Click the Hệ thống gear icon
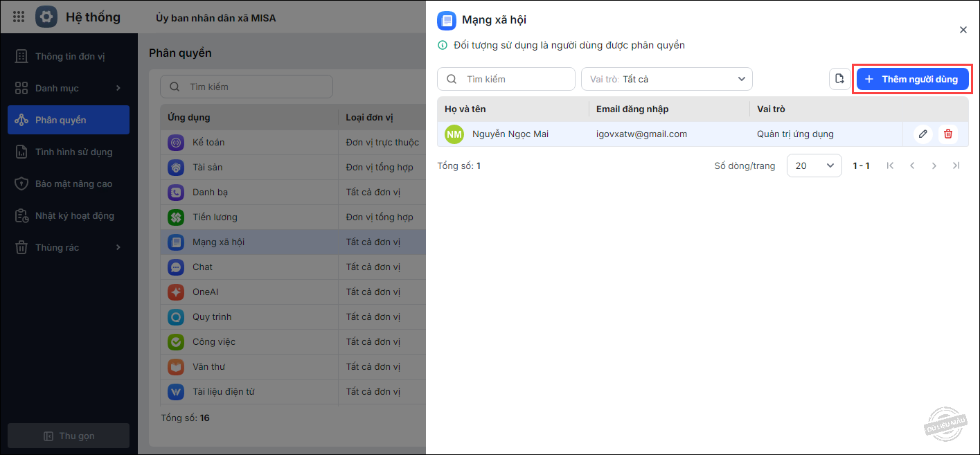980x455 pixels. click(x=46, y=17)
